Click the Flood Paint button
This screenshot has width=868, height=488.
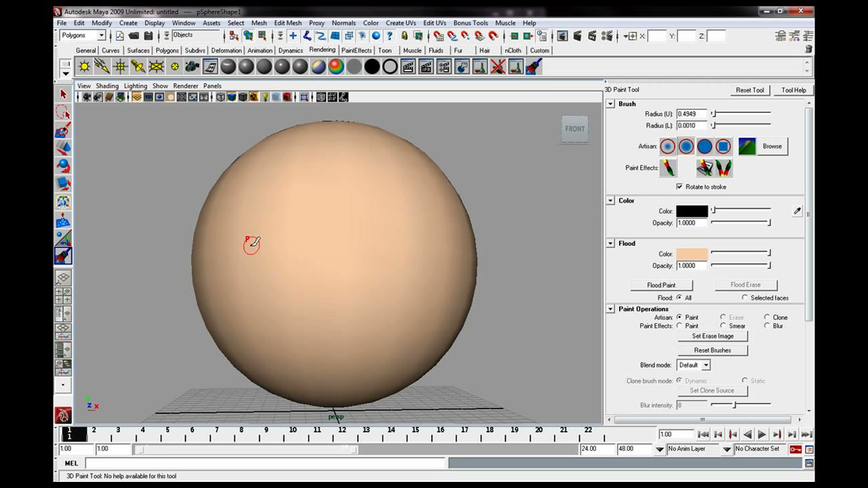[x=661, y=285]
